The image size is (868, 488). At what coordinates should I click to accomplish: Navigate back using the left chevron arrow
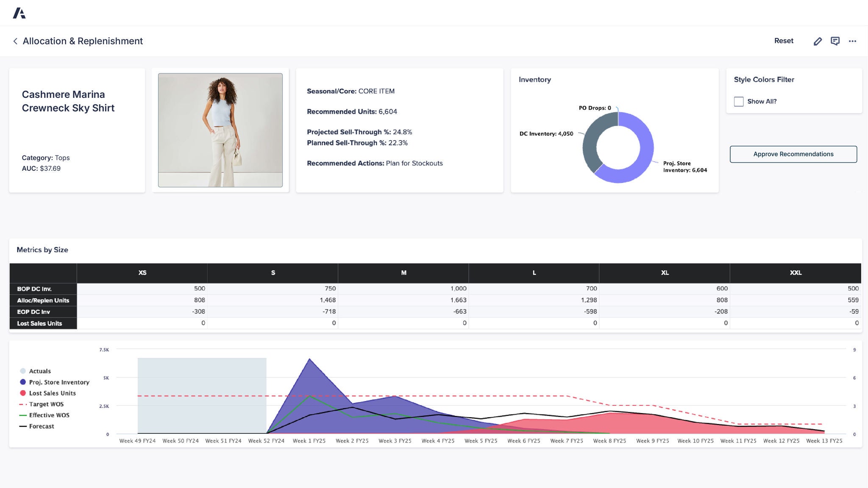tap(15, 41)
